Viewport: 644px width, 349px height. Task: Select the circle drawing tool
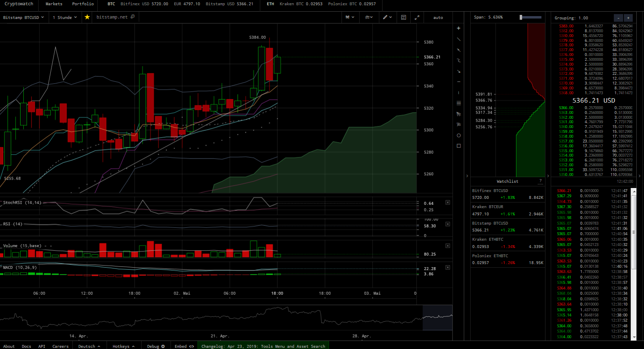[x=459, y=135]
